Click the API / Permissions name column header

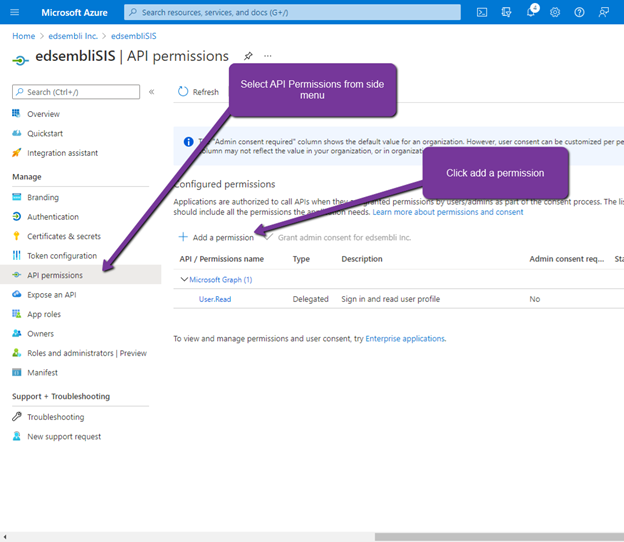click(222, 259)
